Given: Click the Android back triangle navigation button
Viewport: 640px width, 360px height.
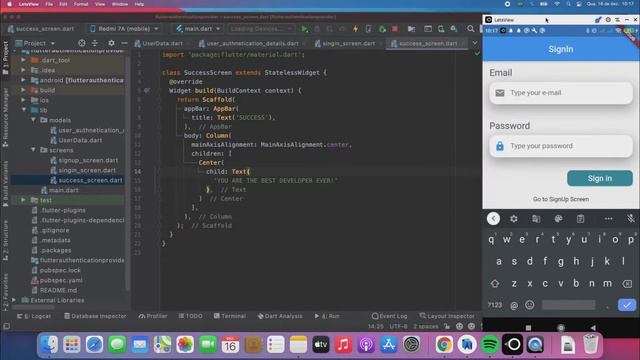Looking at the screenshot, I should point(593,328).
